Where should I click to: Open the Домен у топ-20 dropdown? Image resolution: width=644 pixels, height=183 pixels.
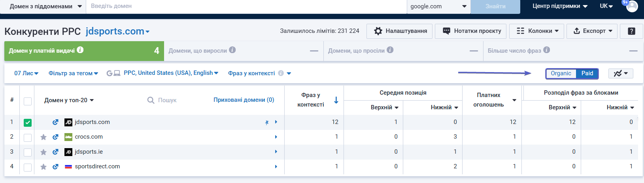[69, 100]
